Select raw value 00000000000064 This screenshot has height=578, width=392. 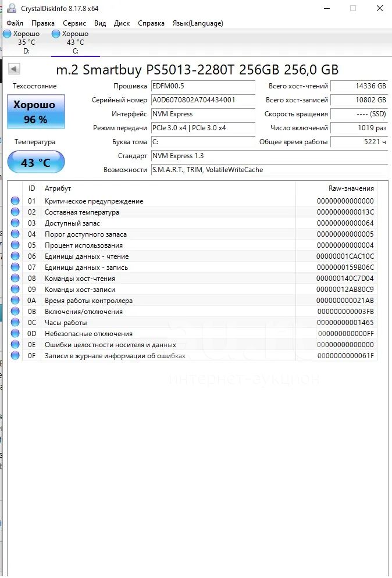[x=345, y=223]
